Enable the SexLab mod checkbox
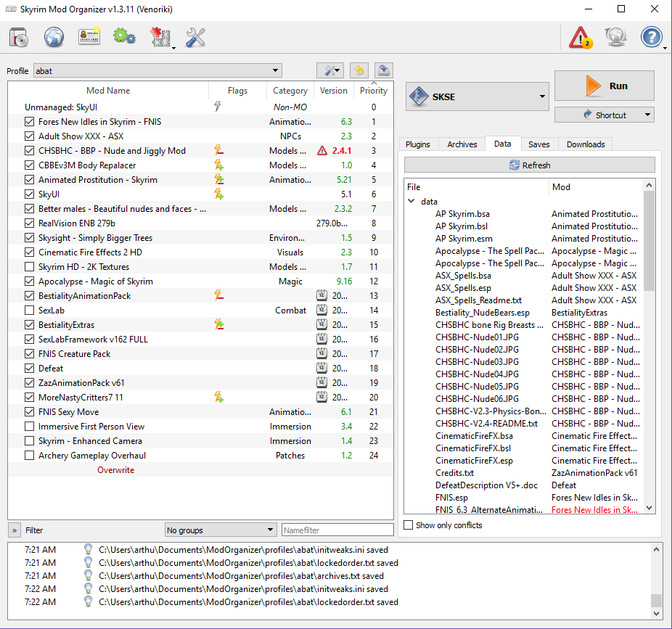Image resolution: width=672 pixels, height=629 pixels. click(29, 311)
